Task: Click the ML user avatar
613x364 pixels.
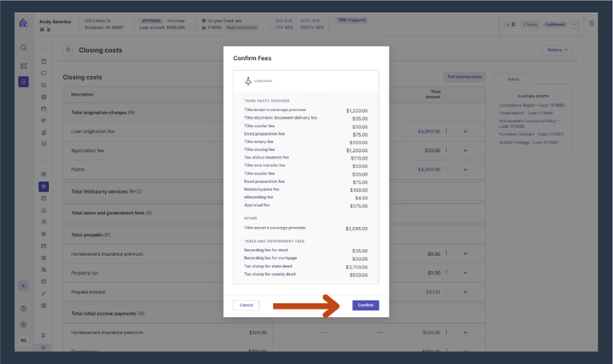Action: point(24,340)
